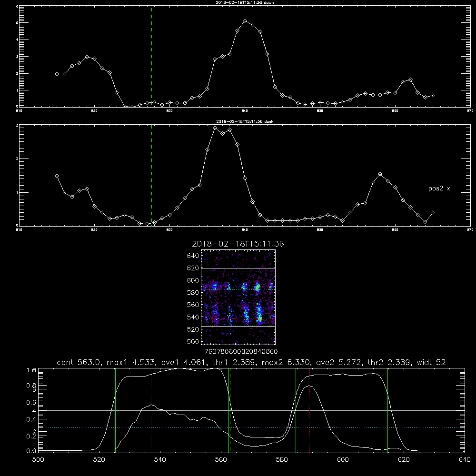Click y-axis label 640 beside heatmap

pos(193,256)
